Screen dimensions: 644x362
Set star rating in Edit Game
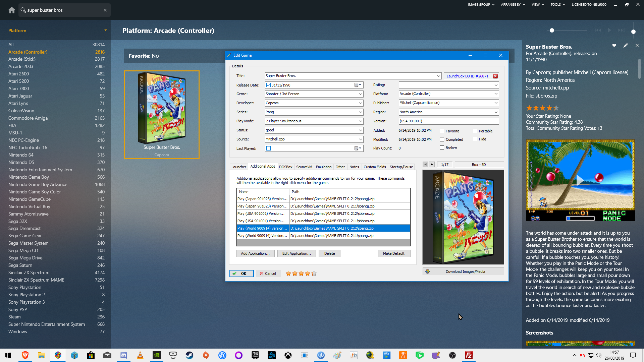point(301,274)
